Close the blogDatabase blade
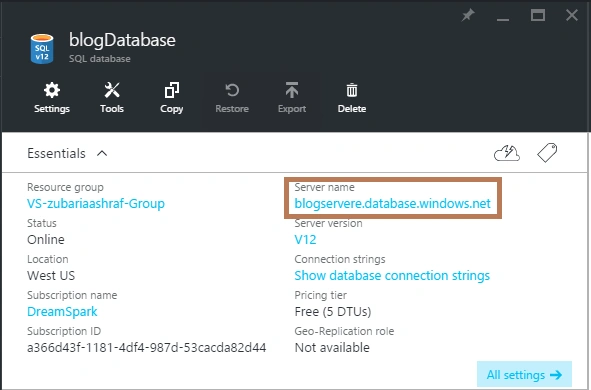 (x=572, y=15)
